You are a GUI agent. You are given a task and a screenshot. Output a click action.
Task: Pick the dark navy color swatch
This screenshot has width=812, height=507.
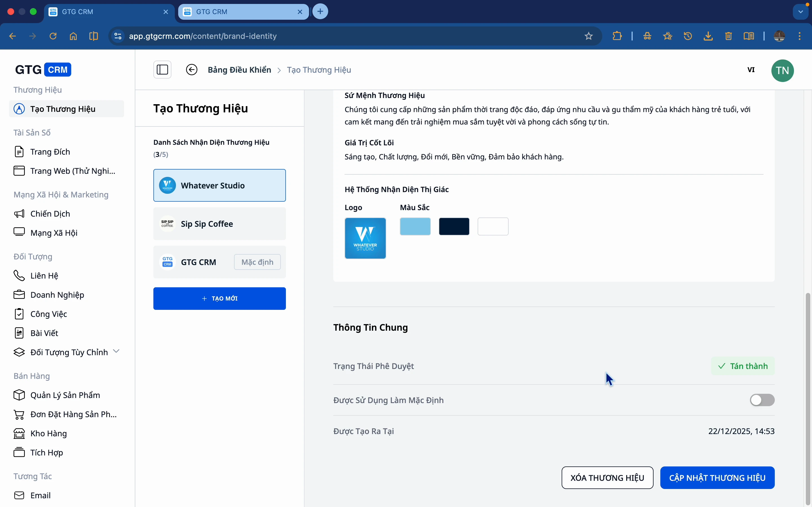pyautogui.click(x=454, y=226)
